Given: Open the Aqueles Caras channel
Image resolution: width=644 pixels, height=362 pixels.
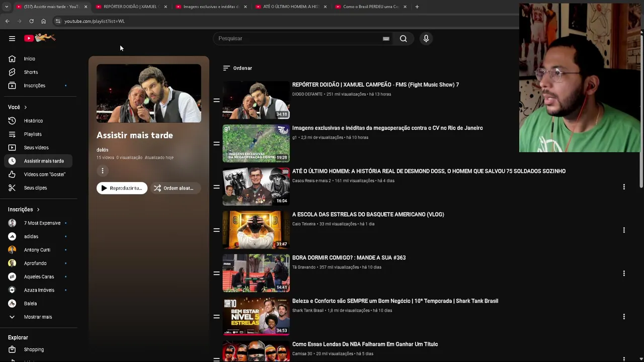Looking at the screenshot, I should tap(39, 277).
